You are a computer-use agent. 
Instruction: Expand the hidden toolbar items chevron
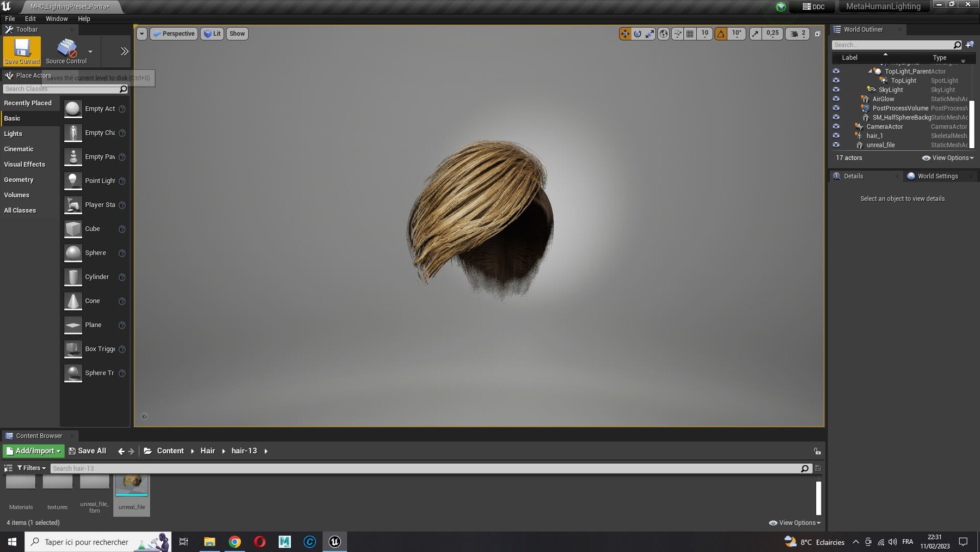tap(124, 51)
